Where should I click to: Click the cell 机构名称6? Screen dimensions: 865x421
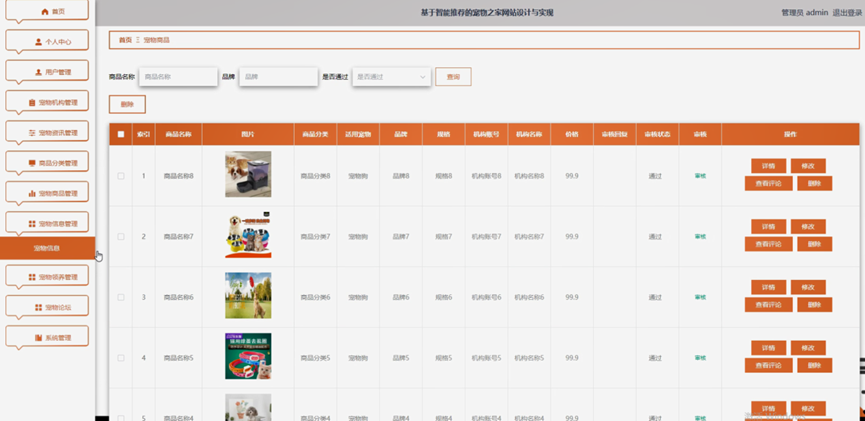pos(529,297)
